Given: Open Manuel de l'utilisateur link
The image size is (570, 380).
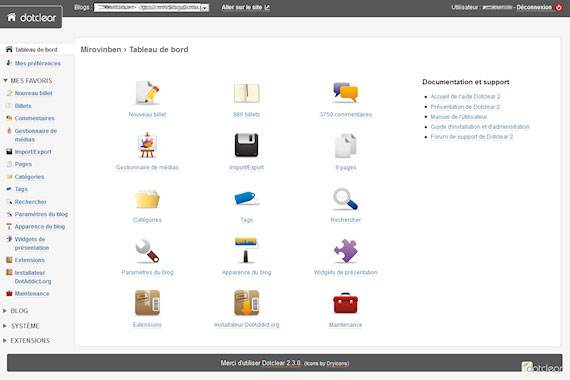Looking at the screenshot, I should point(459,117).
